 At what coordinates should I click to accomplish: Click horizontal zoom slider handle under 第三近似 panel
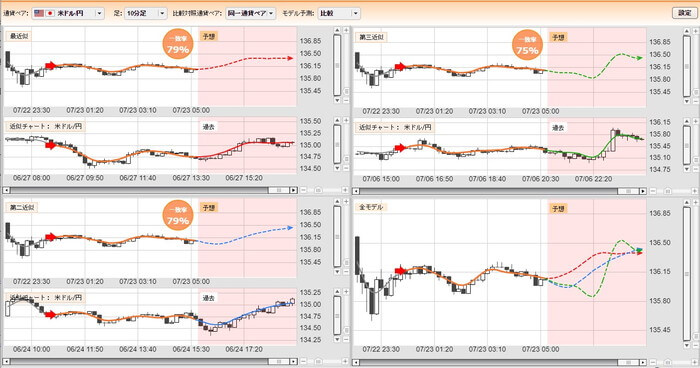point(667,191)
